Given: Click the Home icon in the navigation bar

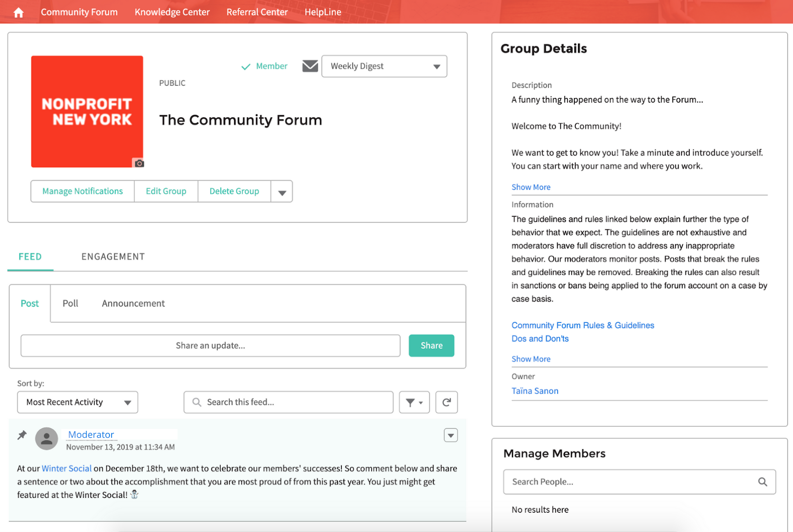Looking at the screenshot, I should 19,12.
